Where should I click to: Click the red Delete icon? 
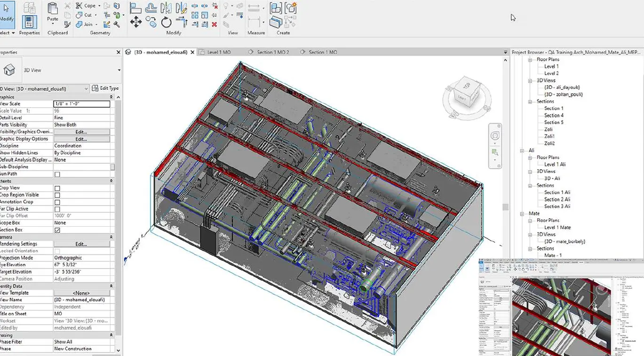[x=215, y=24]
